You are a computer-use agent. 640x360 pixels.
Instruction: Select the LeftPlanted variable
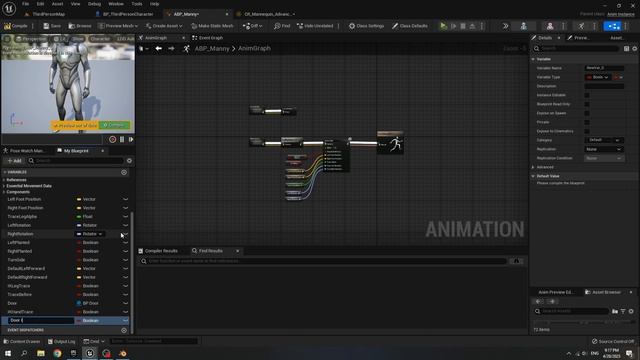click(18, 242)
